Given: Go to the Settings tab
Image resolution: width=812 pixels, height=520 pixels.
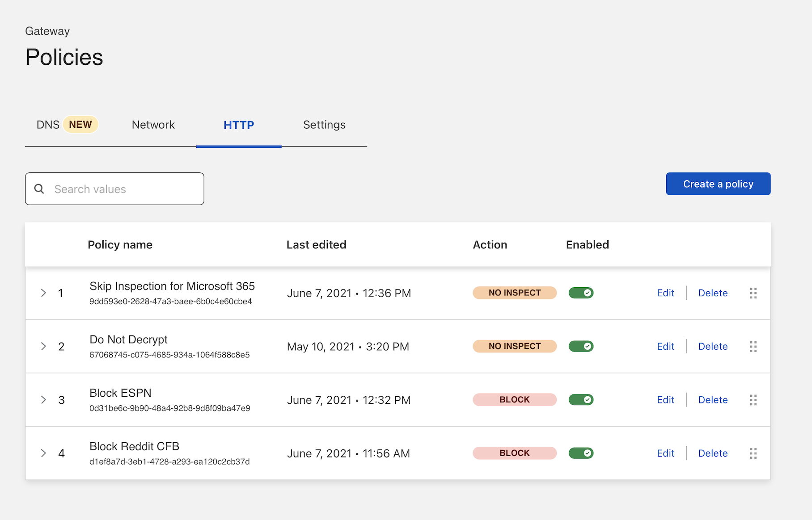Looking at the screenshot, I should tap(324, 125).
